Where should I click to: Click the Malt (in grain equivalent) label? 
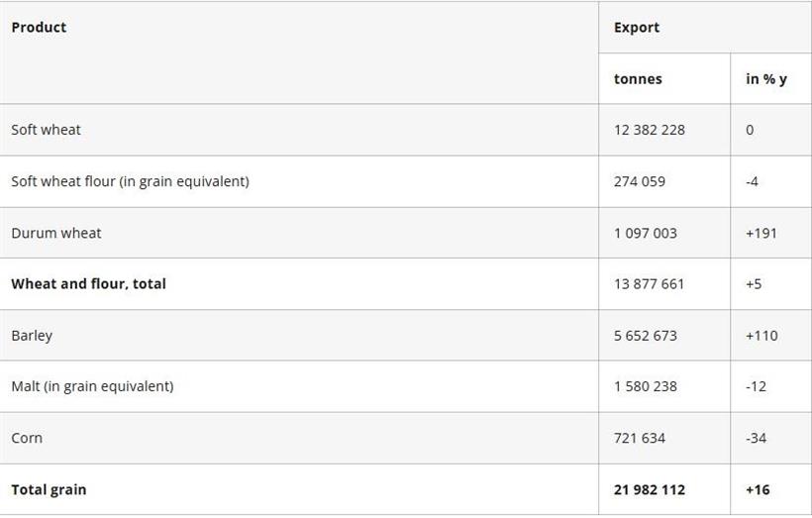click(92, 386)
